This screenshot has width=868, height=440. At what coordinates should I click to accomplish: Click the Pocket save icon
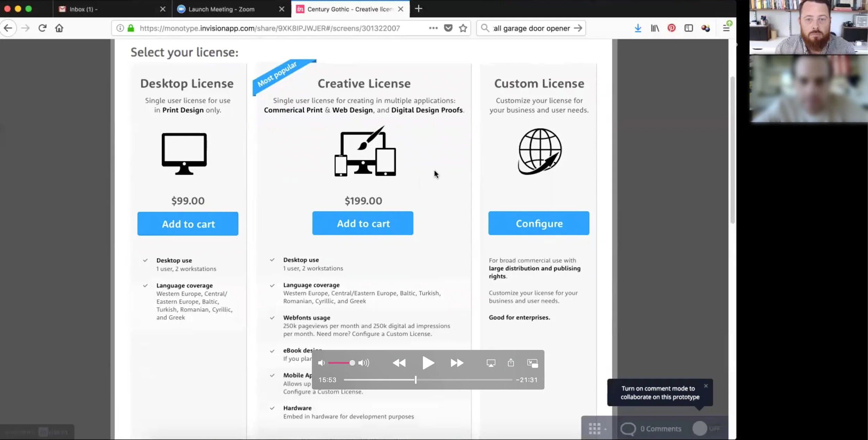[x=448, y=28]
